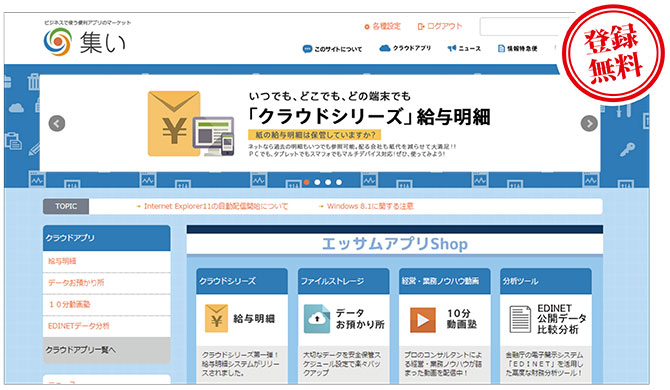The height and width of the screenshot is (390, 670).
Task: Open EDINET公開データ比較分析 app title
Action: click(561, 319)
